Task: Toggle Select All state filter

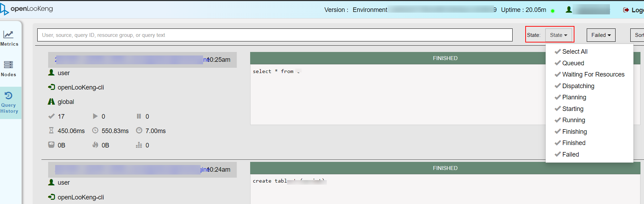Action: pyautogui.click(x=571, y=52)
